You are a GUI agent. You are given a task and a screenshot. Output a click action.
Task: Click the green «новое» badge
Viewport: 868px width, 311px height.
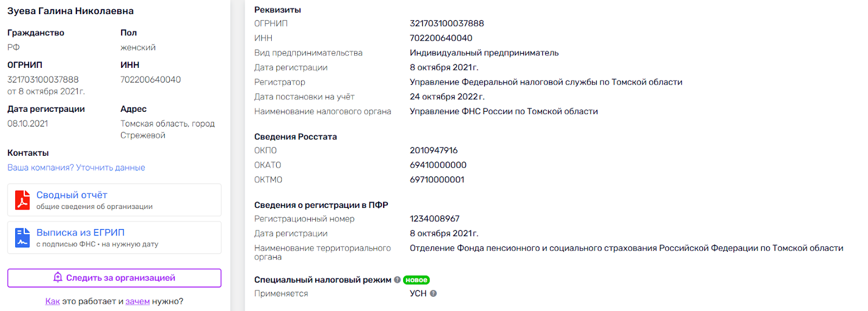pos(416,280)
